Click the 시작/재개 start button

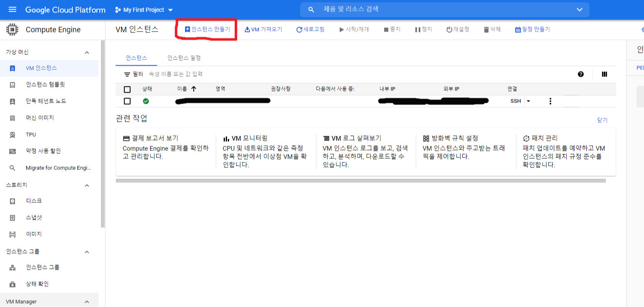click(x=354, y=29)
